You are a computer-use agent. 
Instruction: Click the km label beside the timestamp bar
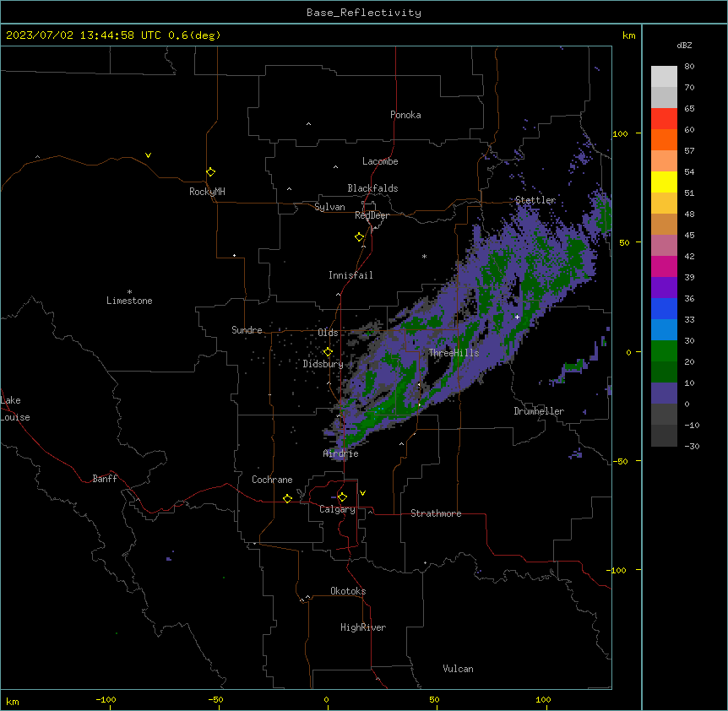tap(629, 35)
